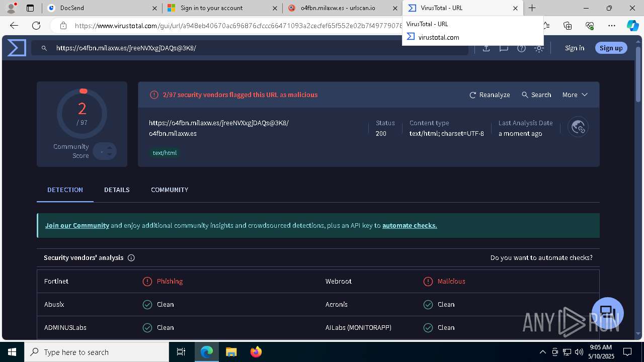644x362 pixels.
Task: Open the chat widget button
Action: (608, 313)
